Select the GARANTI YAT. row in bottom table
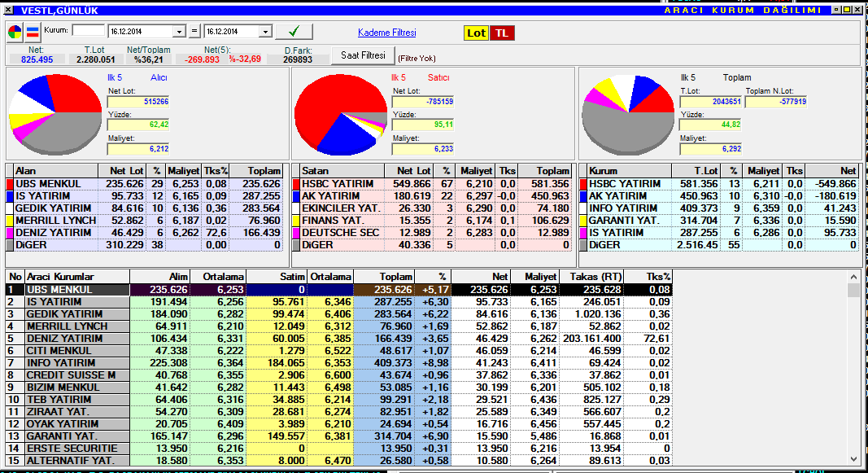868x473 pixels. coord(75,436)
